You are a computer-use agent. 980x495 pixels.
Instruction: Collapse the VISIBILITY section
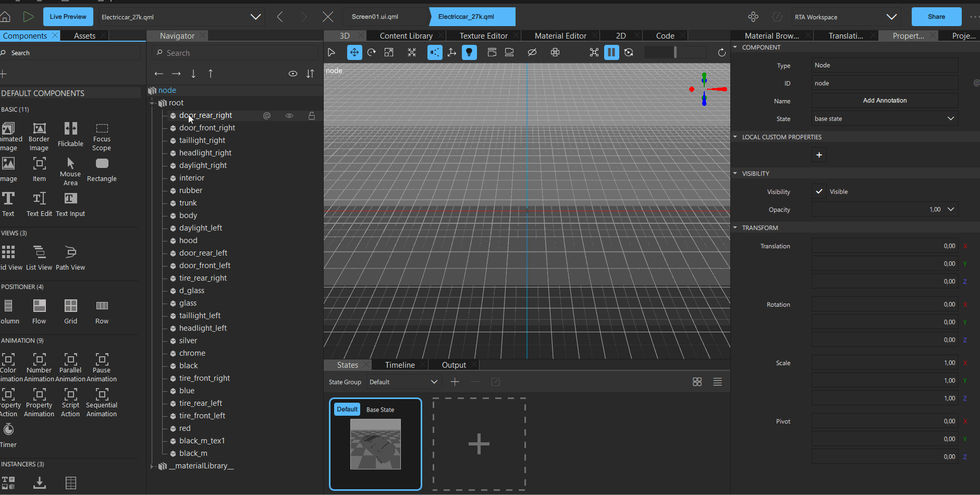(736, 174)
